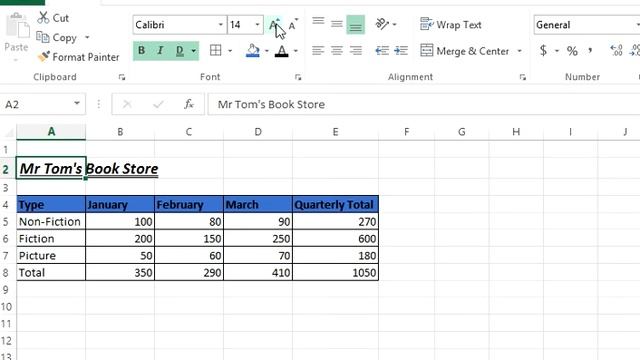The width and height of the screenshot is (640, 360).
Task: Apply the Fill Color bucket
Action: click(x=253, y=51)
